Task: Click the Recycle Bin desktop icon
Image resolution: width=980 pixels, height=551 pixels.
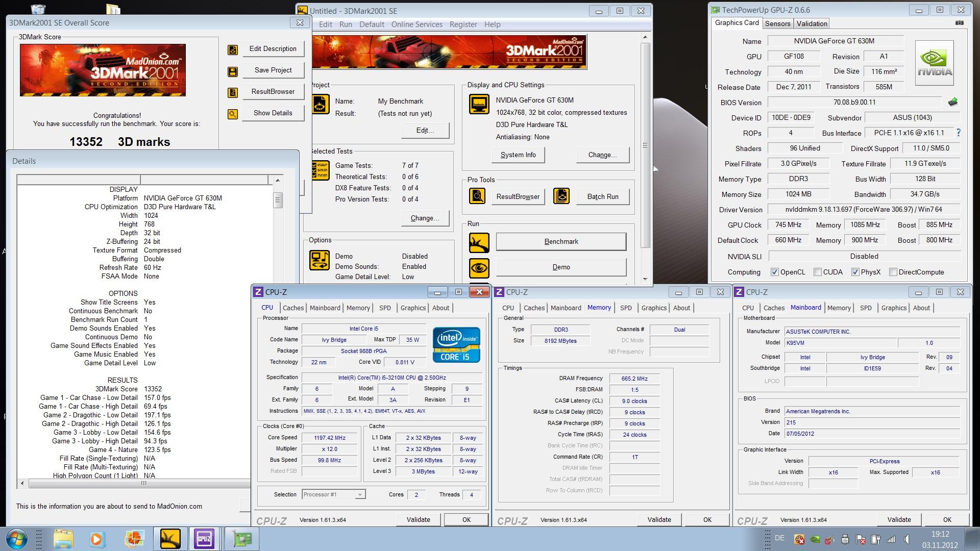Action: pos(38,8)
